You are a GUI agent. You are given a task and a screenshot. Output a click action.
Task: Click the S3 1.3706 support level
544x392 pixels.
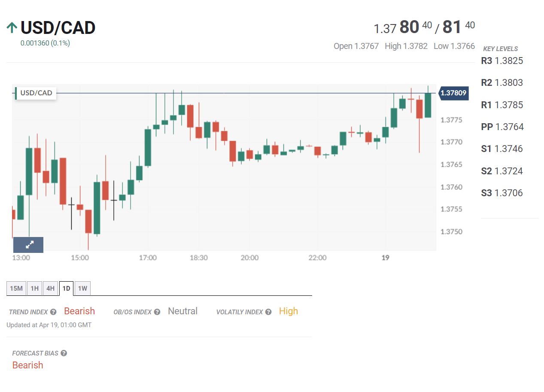502,193
